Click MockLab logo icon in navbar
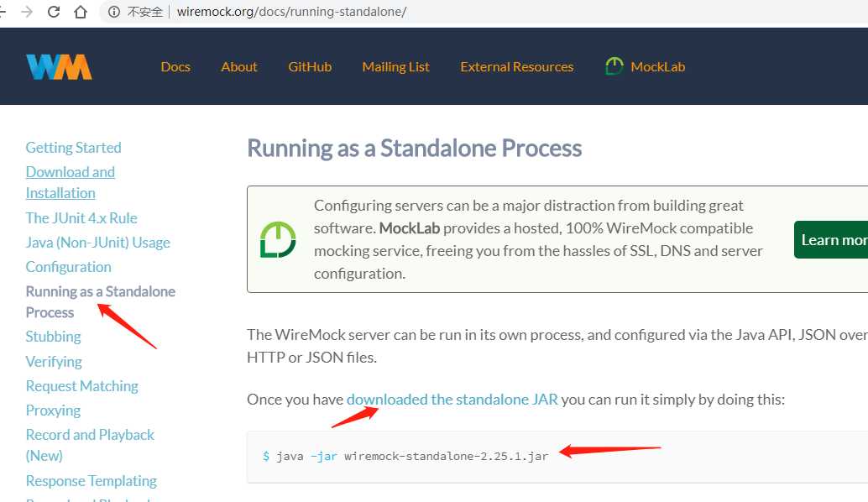 click(614, 66)
